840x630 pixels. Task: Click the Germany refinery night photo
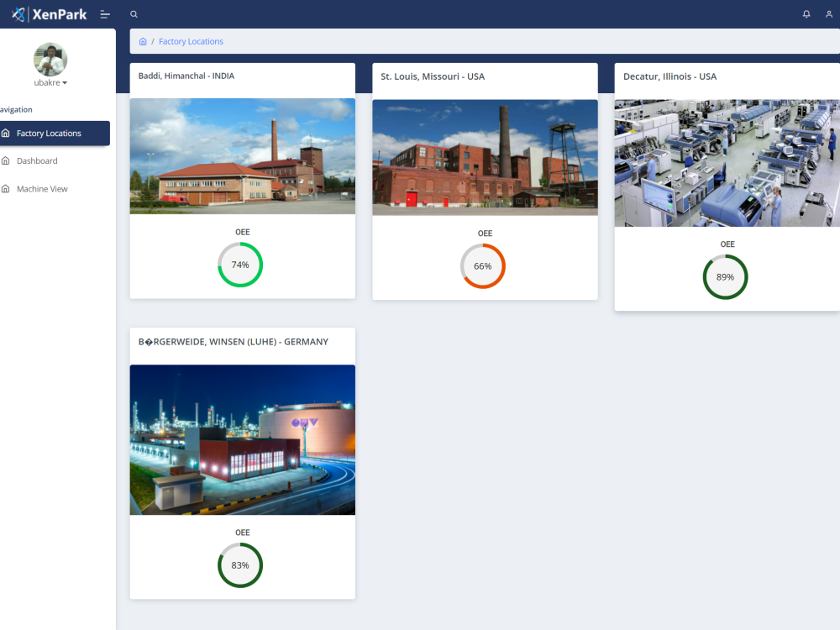(242, 440)
